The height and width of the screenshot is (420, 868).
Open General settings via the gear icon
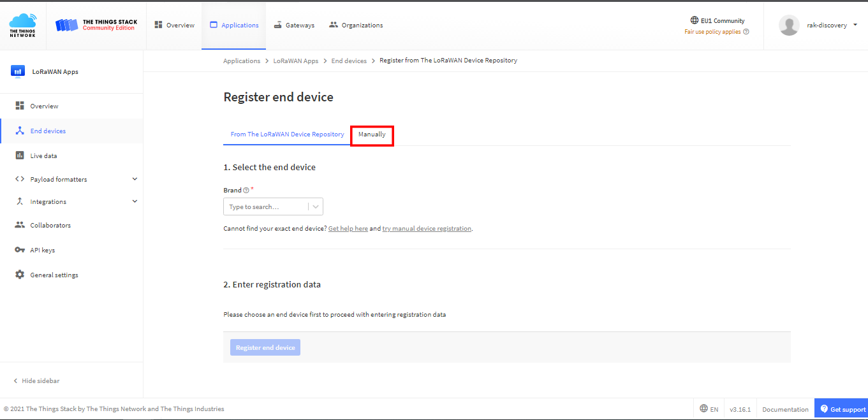(x=20, y=274)
